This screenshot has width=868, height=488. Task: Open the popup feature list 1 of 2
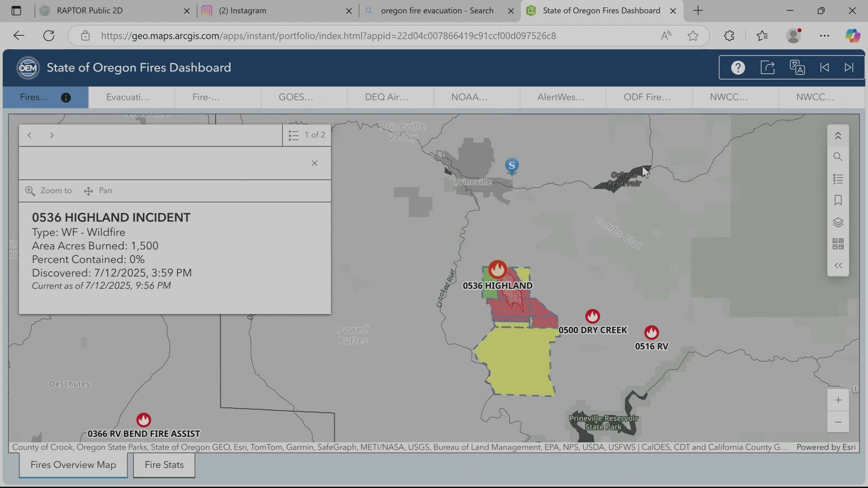click(x=307, y=135)
